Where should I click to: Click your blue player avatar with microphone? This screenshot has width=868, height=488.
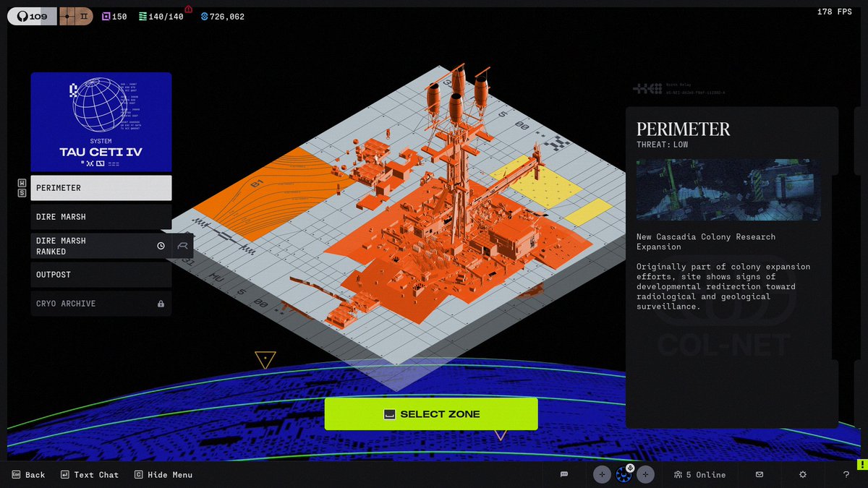[x=624, y=474]
